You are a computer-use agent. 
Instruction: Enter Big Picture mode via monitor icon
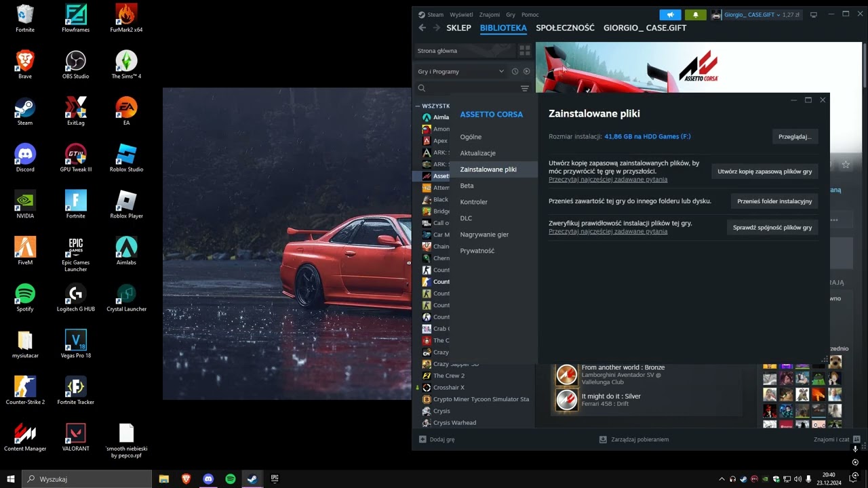tap(814, 15)
